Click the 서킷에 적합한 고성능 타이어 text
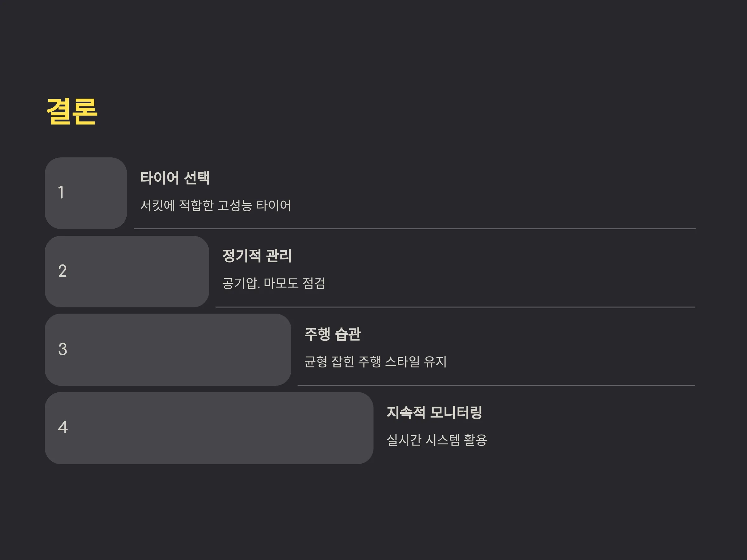This screenshot has width=747, height=560. click(x=216, y=206)
